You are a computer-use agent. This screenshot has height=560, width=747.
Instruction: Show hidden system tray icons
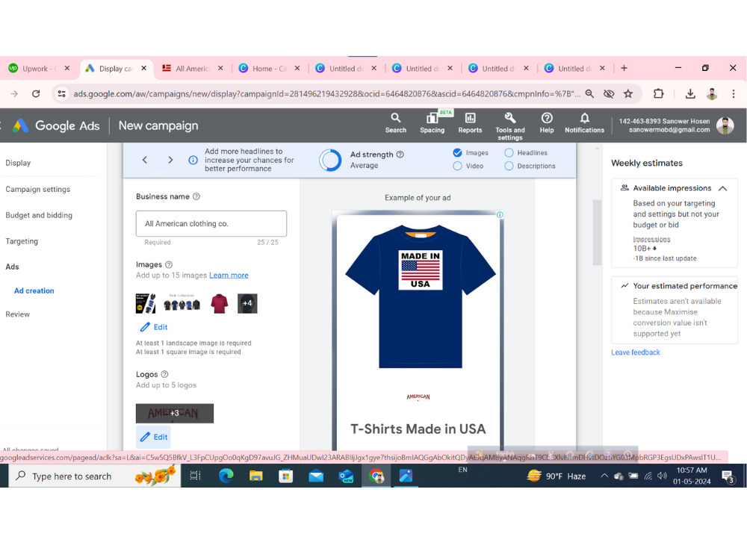pos(604,476)
